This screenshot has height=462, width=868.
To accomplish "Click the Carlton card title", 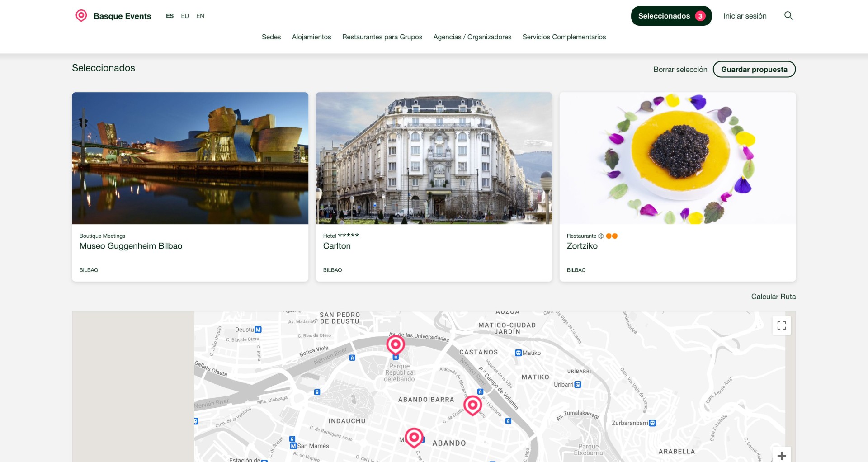I will point(337,246).
